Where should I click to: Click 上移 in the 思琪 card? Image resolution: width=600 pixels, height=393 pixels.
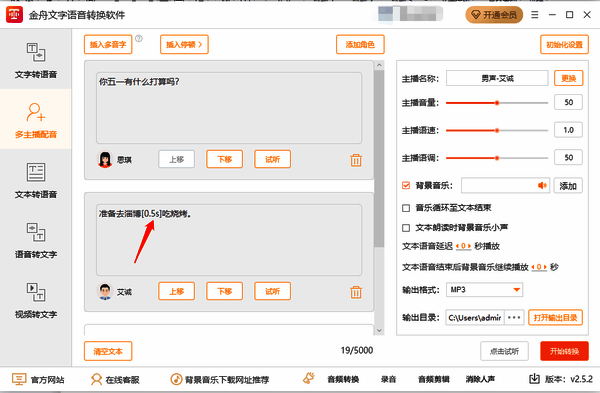tap(176, 159)
